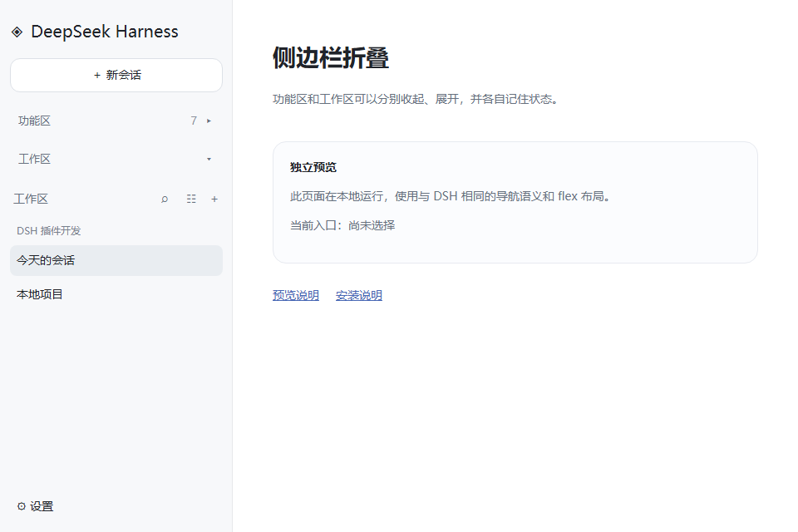The width and height of the screenshot is (798, 532).
Task: Open the 预览说明 link
Action: (x=296, y=295)
